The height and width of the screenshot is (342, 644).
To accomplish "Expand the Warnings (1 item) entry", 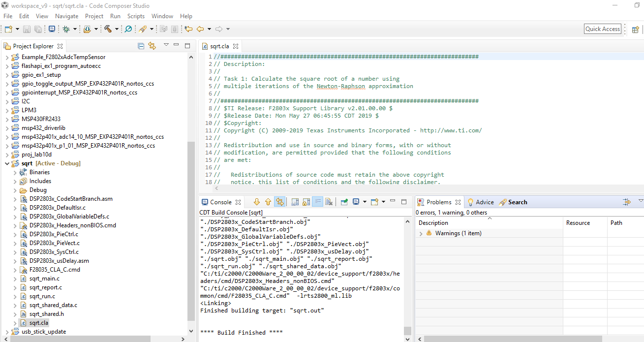I will [421, 234].
